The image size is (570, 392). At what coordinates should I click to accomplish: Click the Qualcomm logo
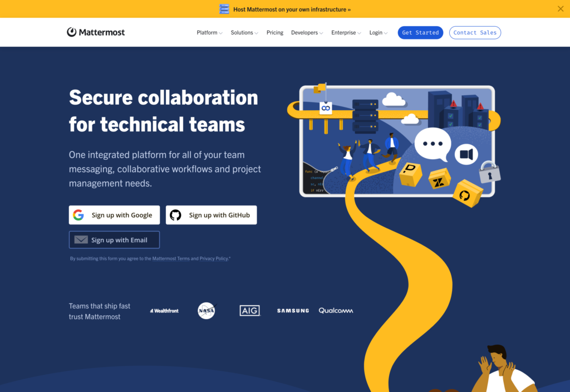(x=336, y=311)
